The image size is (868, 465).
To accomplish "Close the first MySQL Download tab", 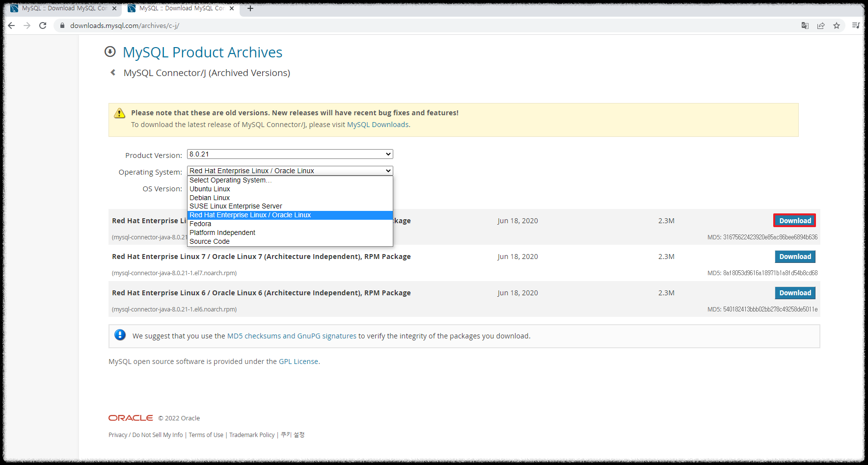I will tap(114, 8).
